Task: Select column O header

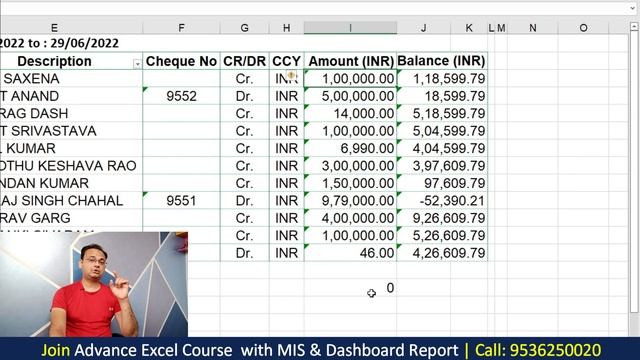Action: point(583,28)
